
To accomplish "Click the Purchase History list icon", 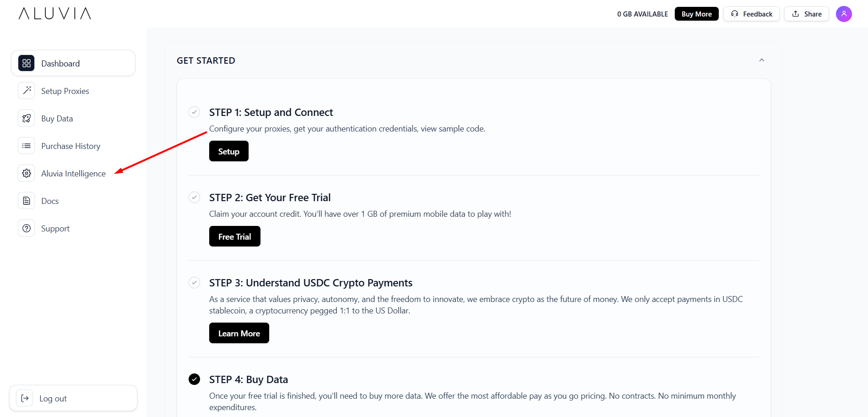I will click(27, 146).
